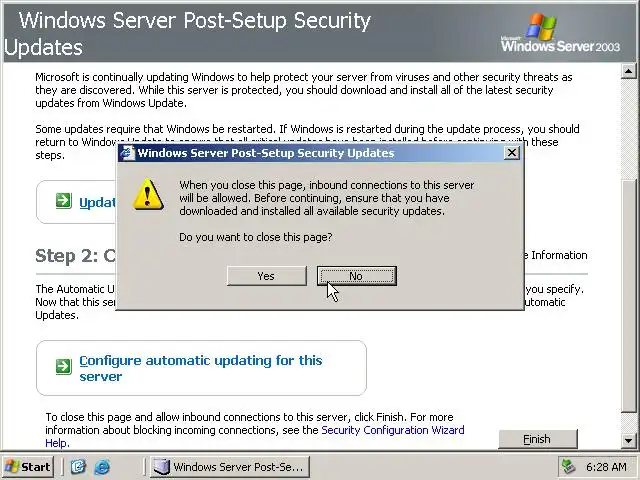The height and width of the screenshot is (480, 640).
Task: Open the Security Configuration Wizard Help link
Action: (255, 436)
